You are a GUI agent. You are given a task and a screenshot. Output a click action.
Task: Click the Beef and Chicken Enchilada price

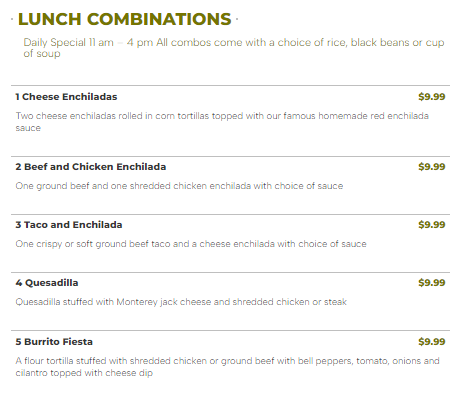(432, 167)
